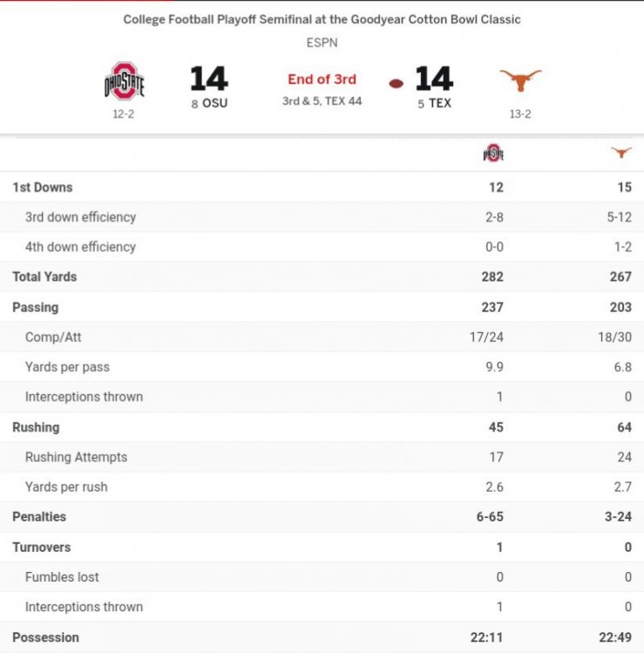
Task: Click the Penalties stat row label
Action: click(39, 517)
